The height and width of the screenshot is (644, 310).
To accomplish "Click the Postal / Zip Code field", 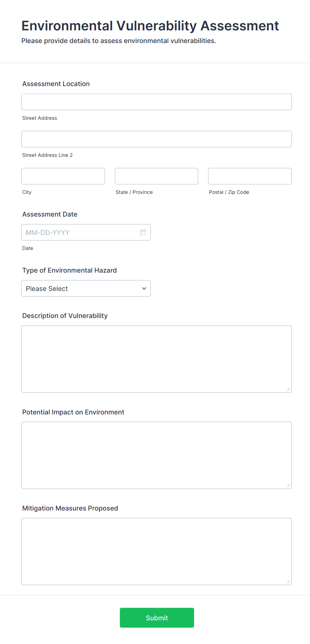I will [x=250, y=176].
